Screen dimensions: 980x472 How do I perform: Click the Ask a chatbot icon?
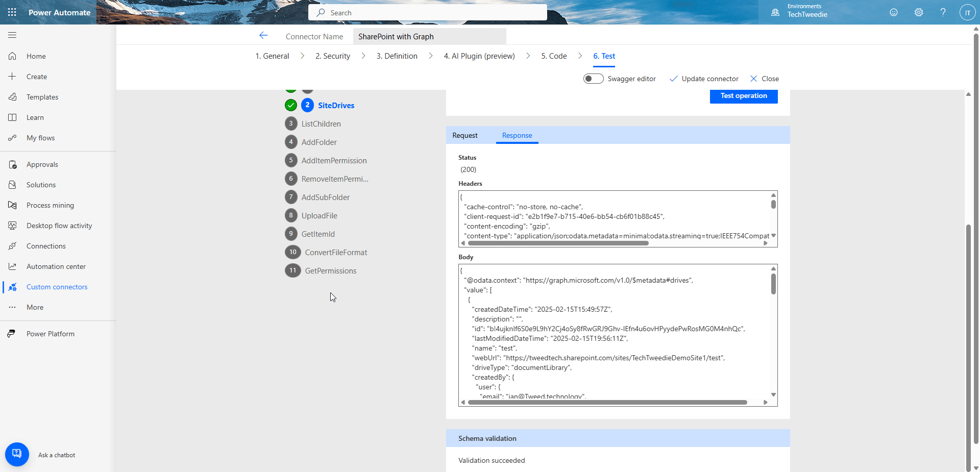[x=17, y=454]
